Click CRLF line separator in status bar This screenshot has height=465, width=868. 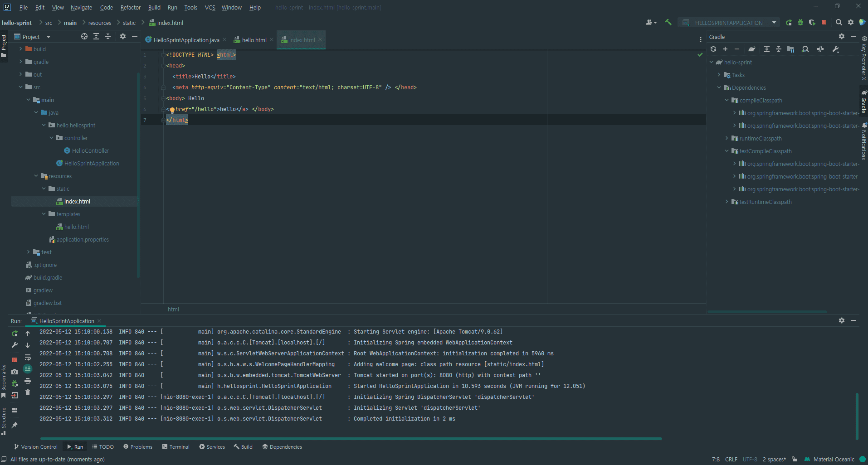tap(731, 459)
